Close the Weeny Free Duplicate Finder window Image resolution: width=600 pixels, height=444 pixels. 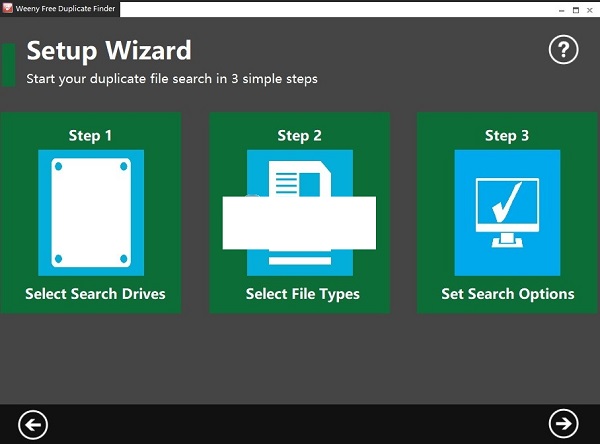[x=590, y=10]
